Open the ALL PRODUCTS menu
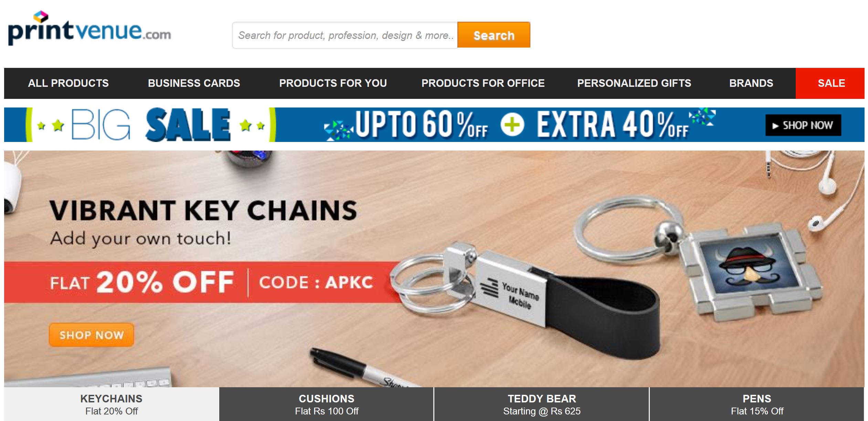 68,83
